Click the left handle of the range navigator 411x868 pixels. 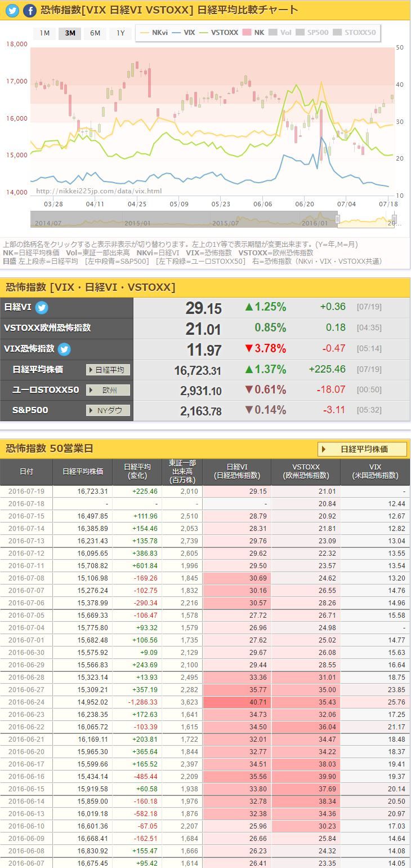coord(337,219)
